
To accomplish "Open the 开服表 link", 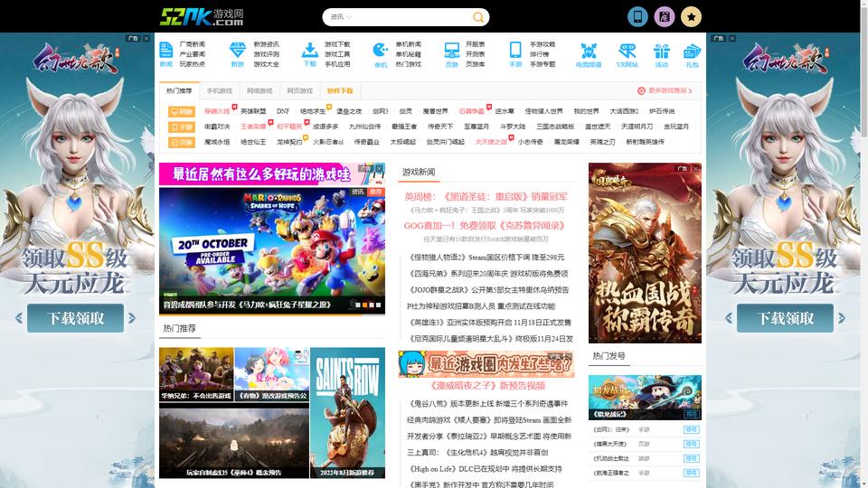I will click(475, 44).
